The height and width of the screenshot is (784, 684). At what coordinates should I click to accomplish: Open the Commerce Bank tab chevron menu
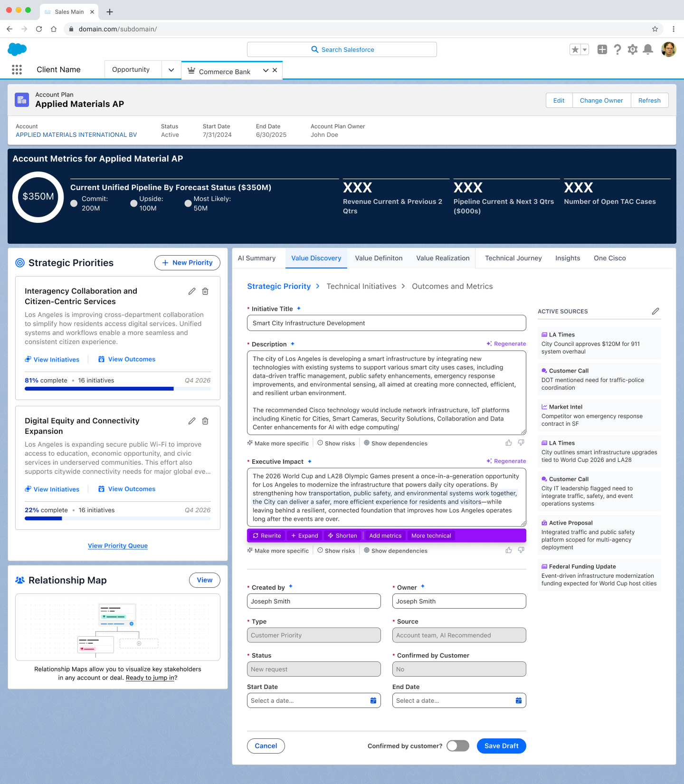266,70
